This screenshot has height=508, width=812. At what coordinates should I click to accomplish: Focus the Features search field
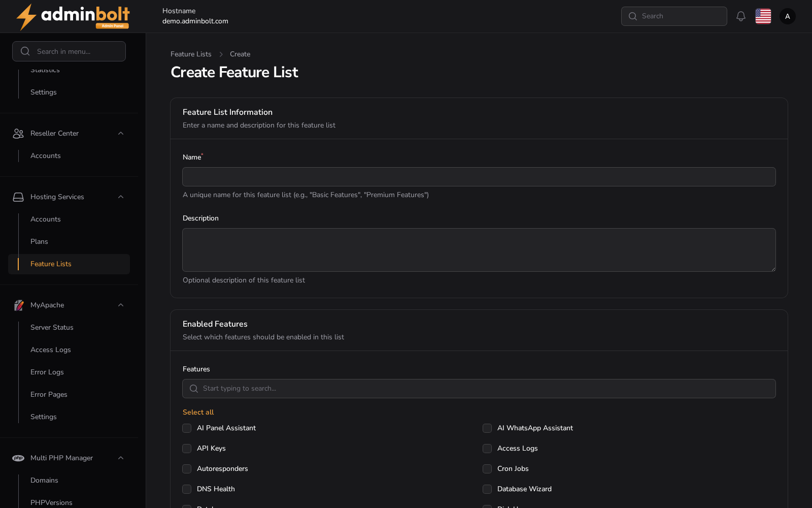479,389
